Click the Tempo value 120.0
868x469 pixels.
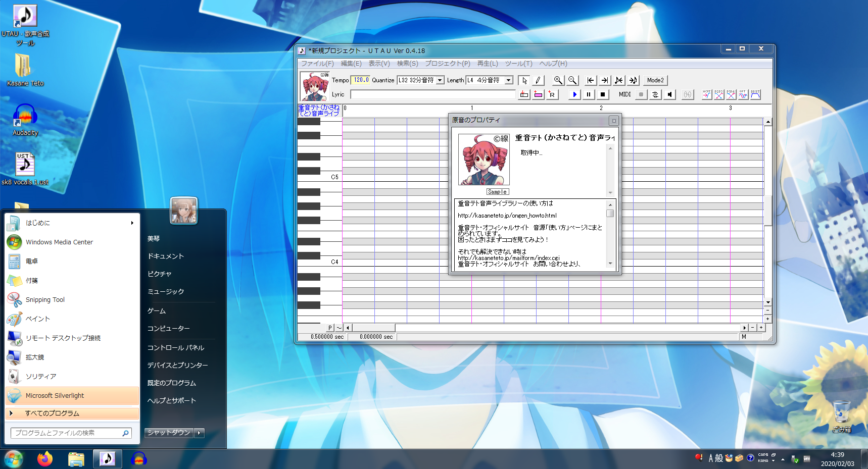(x=361, y=80)
